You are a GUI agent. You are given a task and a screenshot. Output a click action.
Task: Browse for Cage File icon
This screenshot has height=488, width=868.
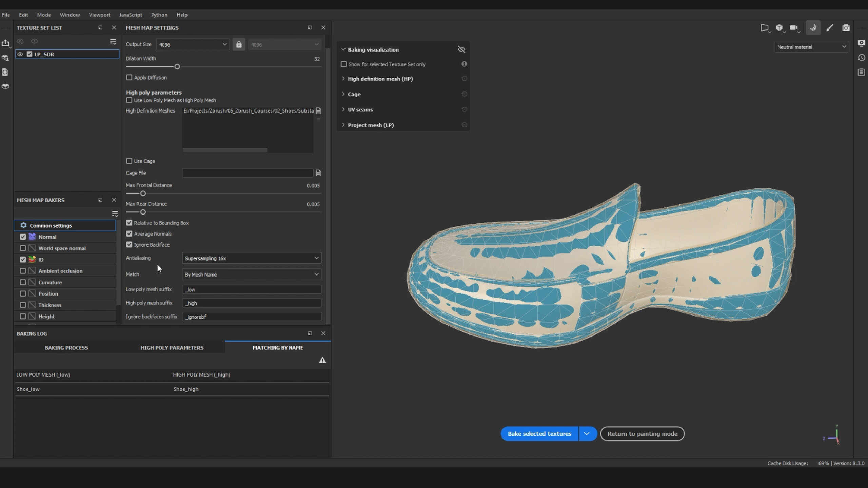(x=318, y=173)
